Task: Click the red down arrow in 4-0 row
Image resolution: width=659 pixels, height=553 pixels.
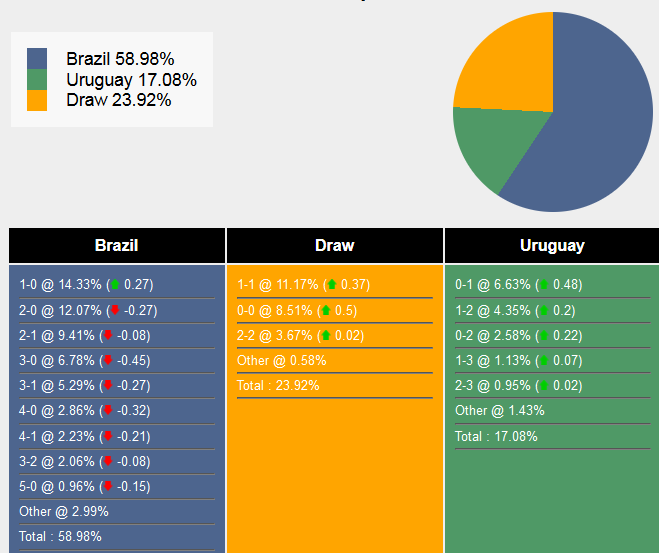Action: 108,411
